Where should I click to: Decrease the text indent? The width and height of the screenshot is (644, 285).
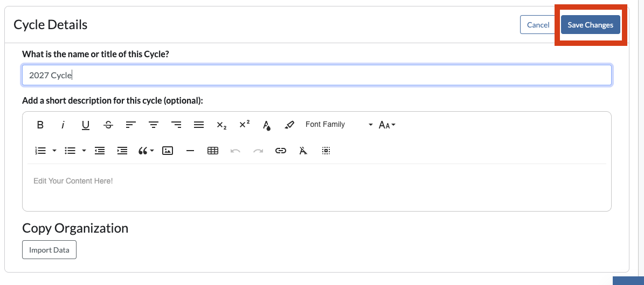[x=99, y=151]
